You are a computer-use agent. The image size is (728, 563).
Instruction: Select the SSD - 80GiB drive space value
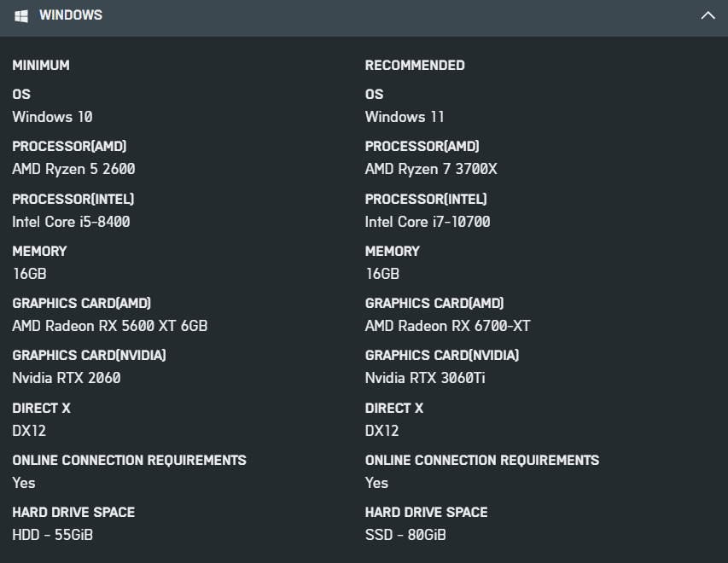(405, 535)
